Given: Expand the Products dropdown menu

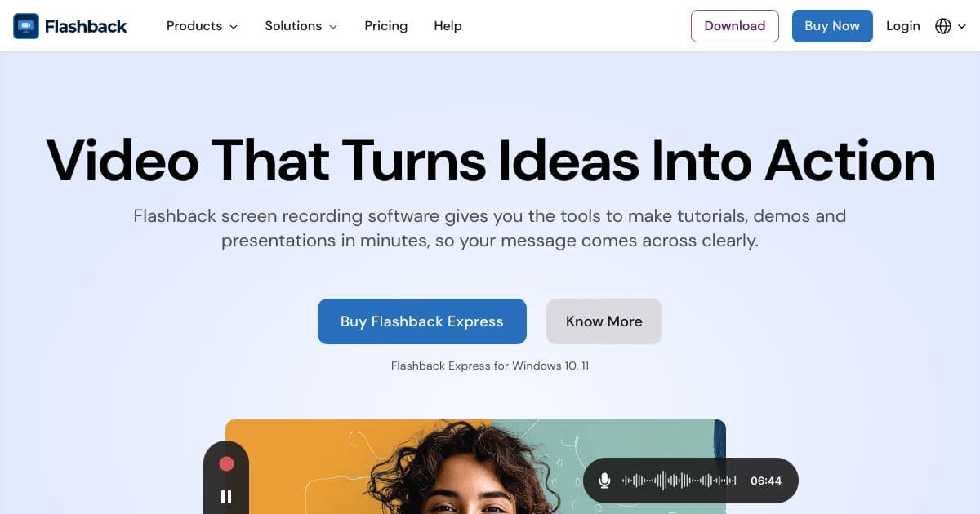Looking at the screenshot, I should 202,26.
